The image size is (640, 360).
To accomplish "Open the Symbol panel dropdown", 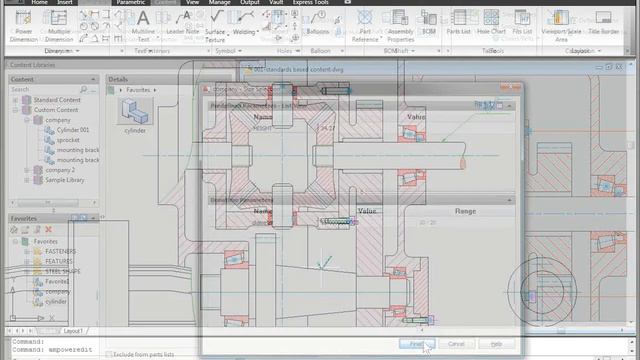I will pyautogui.click(x=229, y=51).
